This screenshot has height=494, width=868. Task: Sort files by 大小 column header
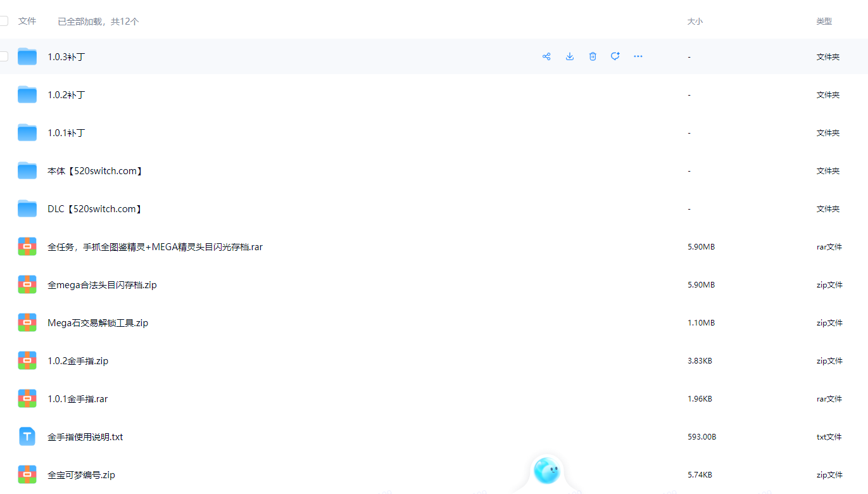pyautogui.click(x=695, y=22)
